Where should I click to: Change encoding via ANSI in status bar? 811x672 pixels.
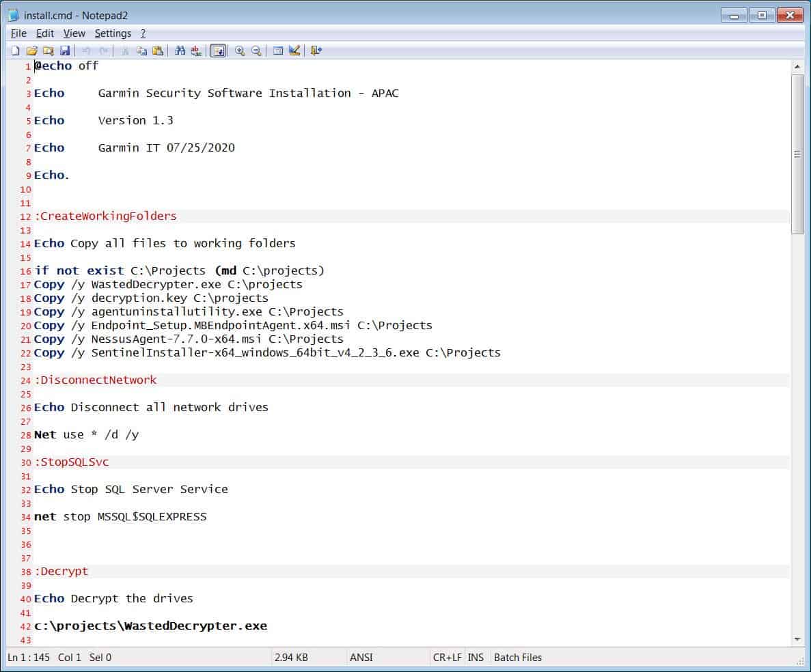point(361,658)
